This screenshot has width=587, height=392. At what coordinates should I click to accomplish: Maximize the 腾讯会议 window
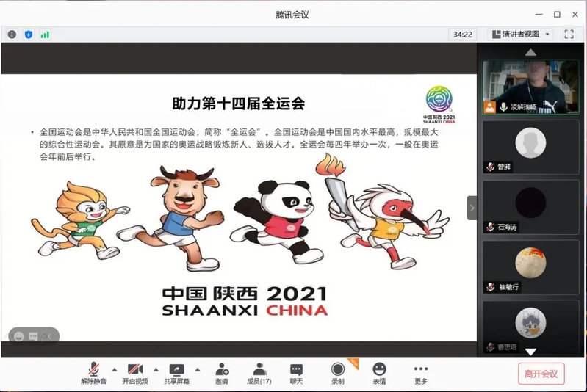pos(557,14)
